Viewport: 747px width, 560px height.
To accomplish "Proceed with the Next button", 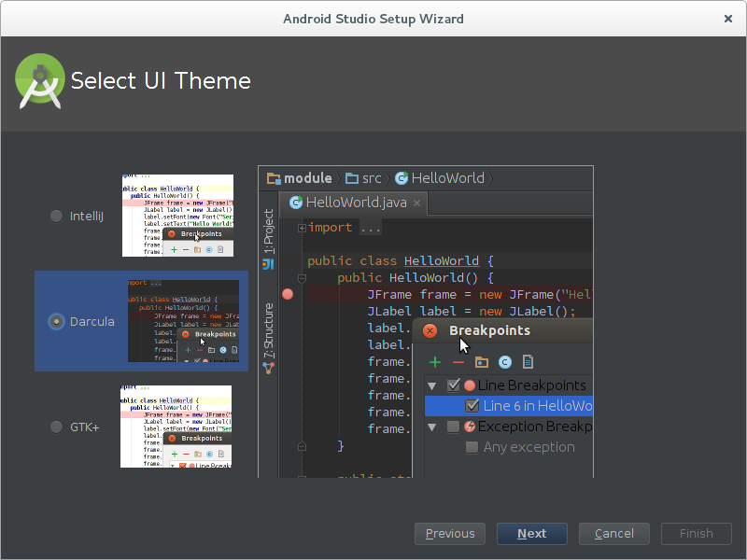I will click(531, 533).
